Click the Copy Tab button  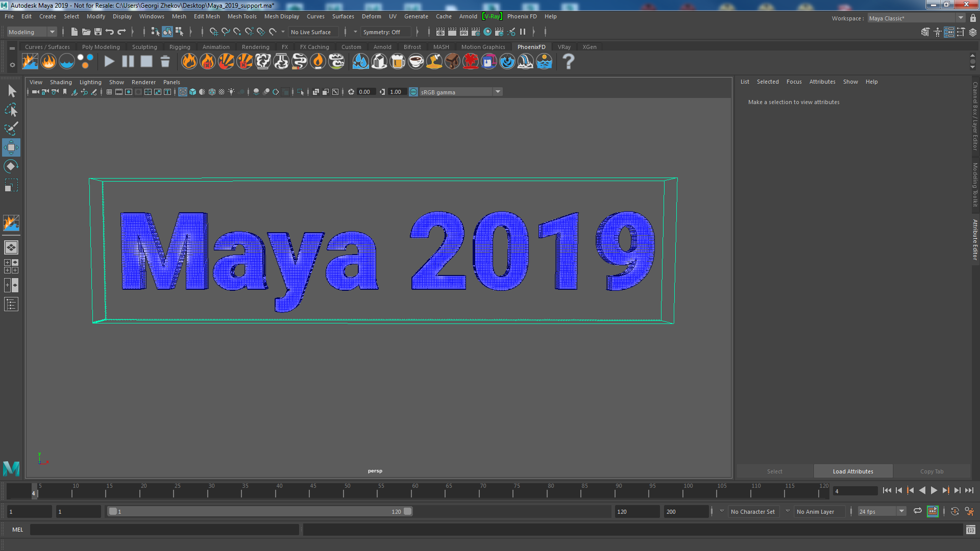[932, 471]
